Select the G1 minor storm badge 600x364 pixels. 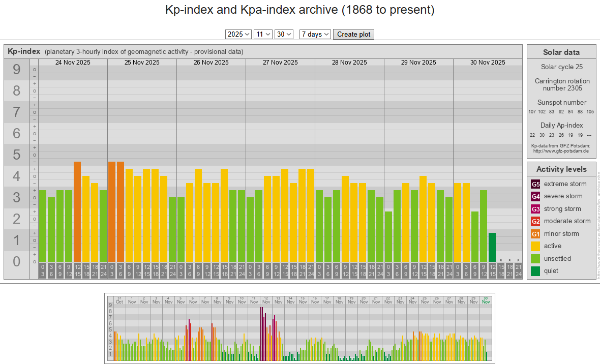[535, 234]
